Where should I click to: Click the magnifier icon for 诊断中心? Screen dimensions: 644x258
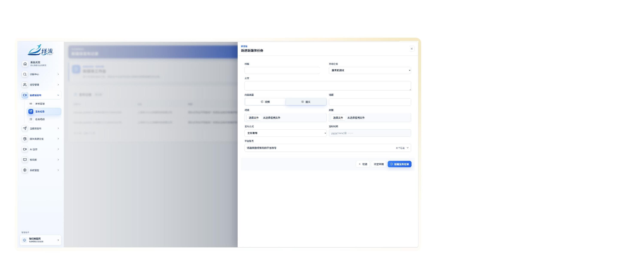coord(25,74)
